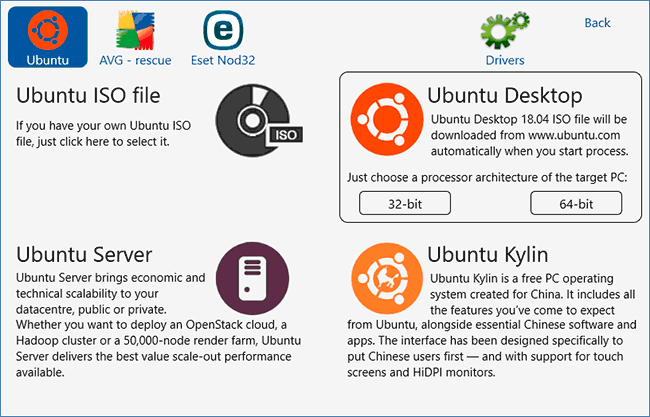Click "Ubuntu Desktop 18.04 ISO file" description

point(529,135)
